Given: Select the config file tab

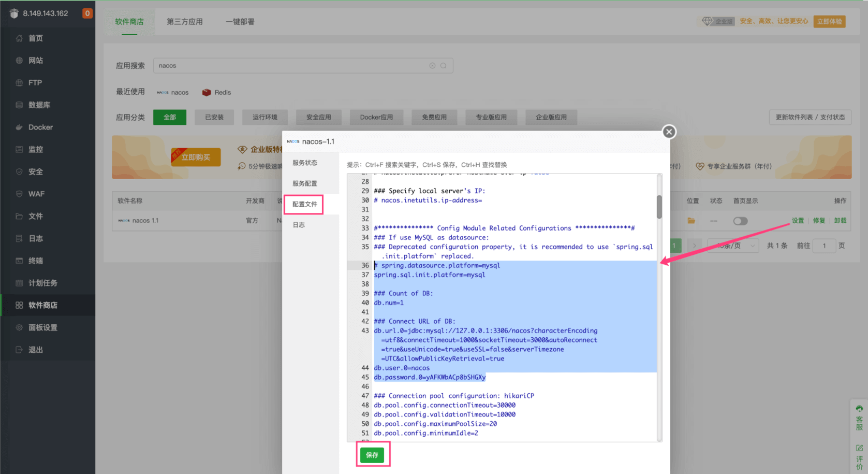Looking at the screenshot, I should click(304, 204).
